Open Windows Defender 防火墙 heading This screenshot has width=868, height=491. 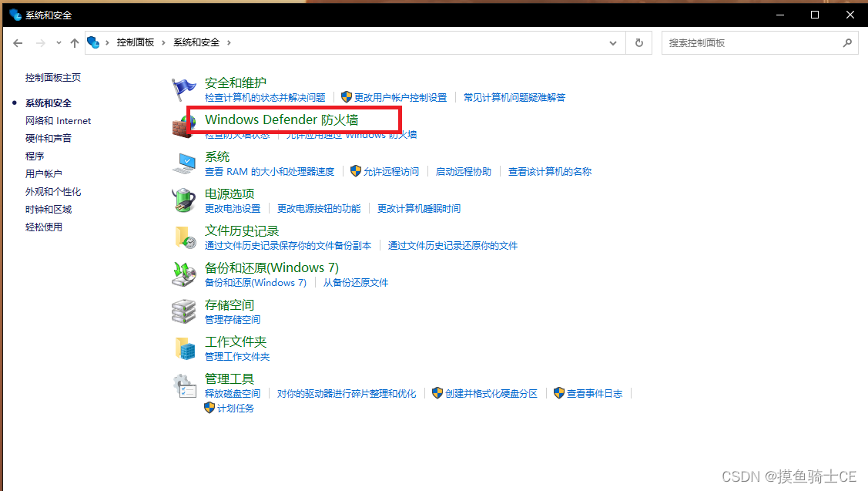click(x=281, y=119)
